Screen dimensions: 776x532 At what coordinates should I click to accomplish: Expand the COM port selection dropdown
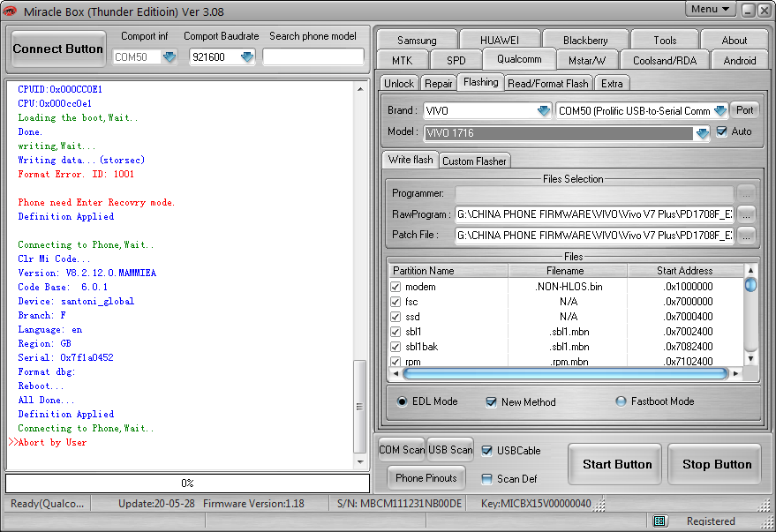point(720,111)
